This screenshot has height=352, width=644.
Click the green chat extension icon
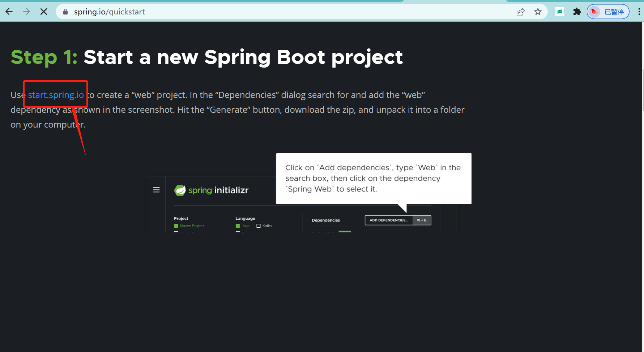coord(560,12)
